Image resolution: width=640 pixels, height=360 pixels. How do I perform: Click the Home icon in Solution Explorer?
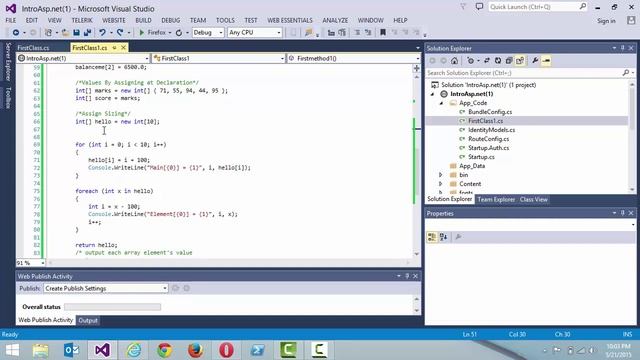[454, 61]
